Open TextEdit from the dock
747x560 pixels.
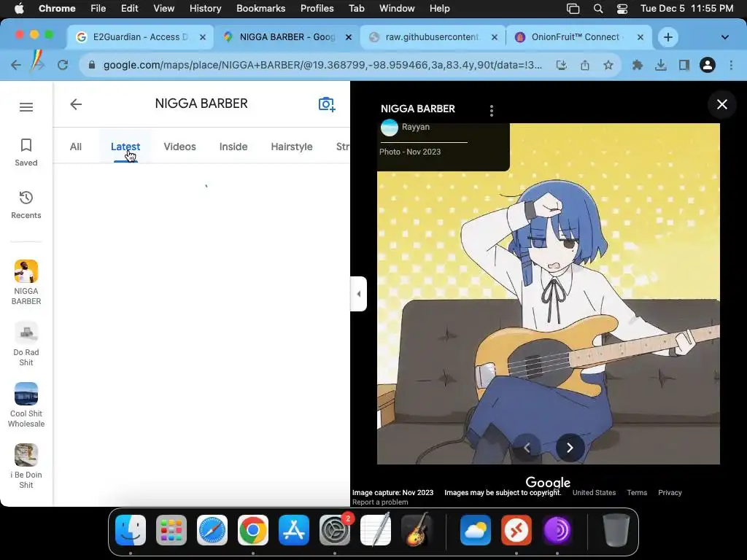point(376,530)
